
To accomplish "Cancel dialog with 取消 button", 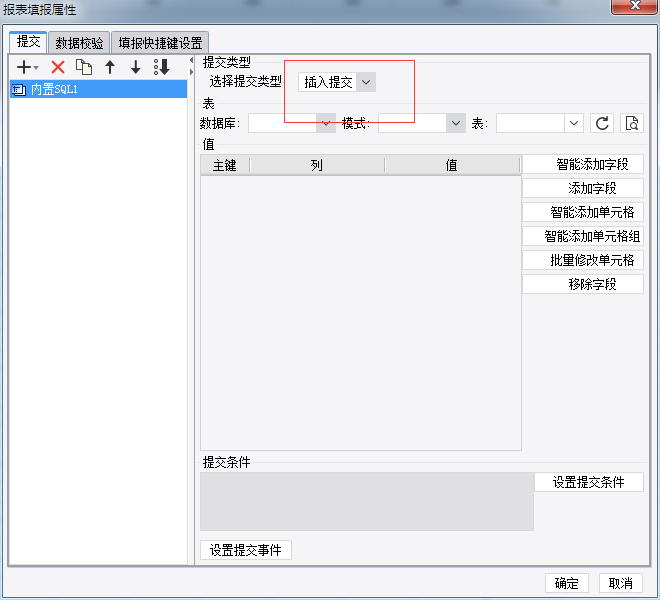I will coord(621,583).
